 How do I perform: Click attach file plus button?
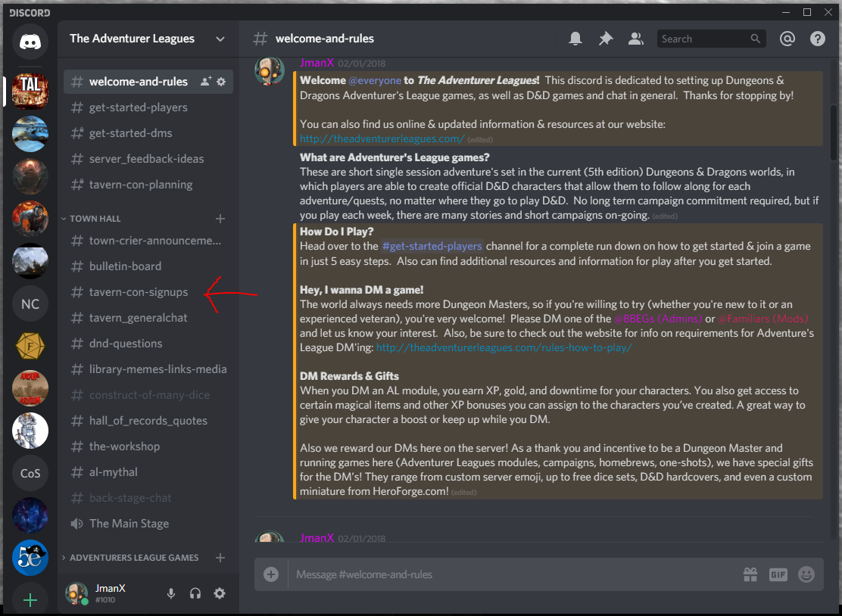[x=271, y=574]
